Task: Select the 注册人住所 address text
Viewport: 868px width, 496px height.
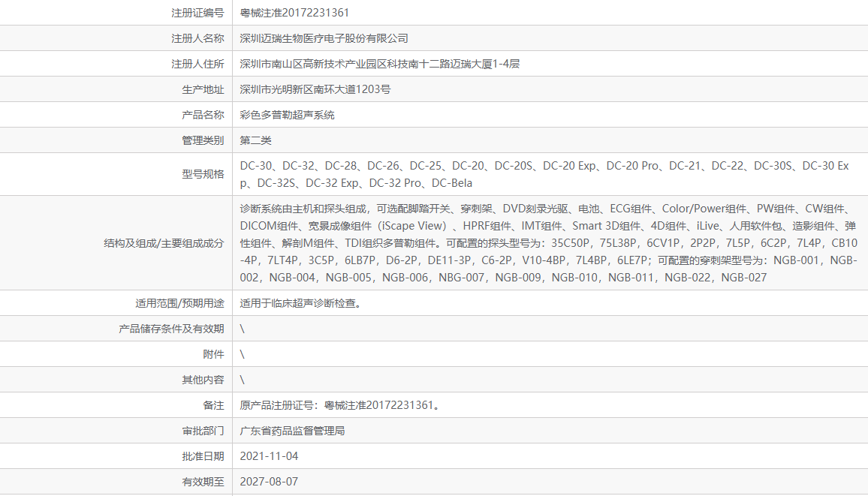Action: tap(375, 63)
